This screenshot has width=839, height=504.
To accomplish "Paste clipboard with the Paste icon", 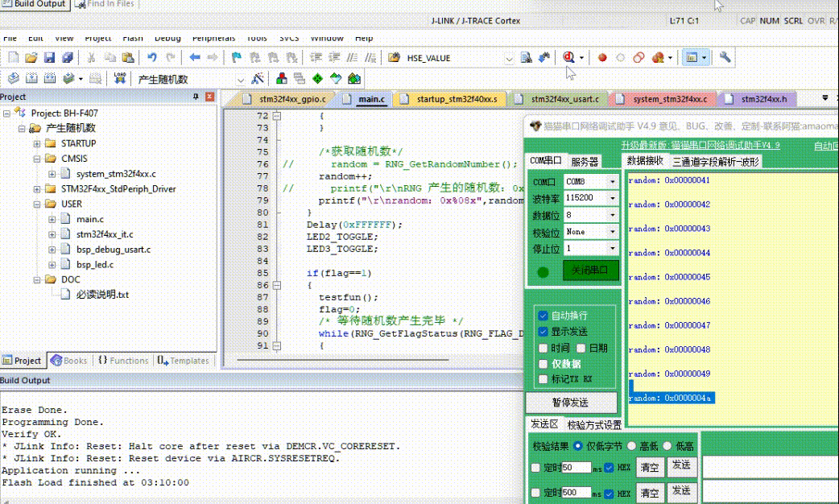I will 128,57.
